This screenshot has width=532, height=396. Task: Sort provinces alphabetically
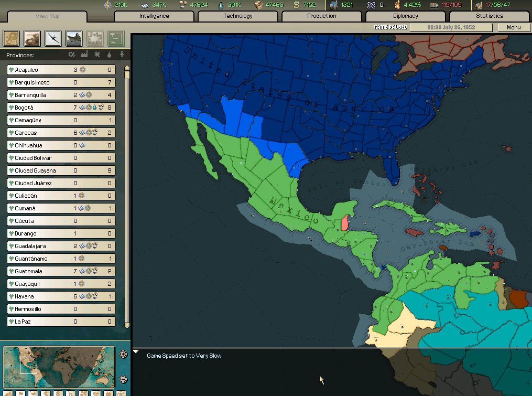tap(72, 55)
